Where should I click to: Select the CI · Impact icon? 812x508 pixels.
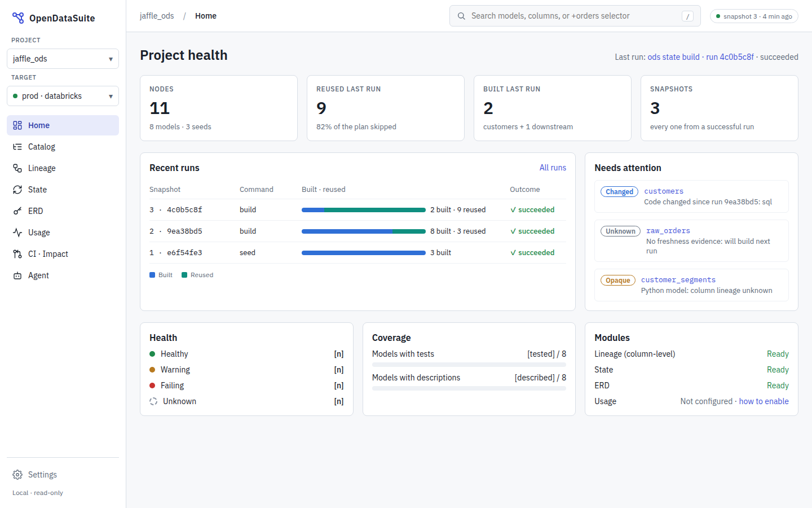pos(17,254)
